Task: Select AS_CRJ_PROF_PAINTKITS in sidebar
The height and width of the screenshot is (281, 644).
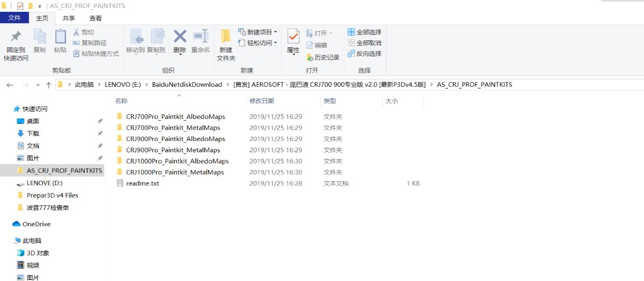Action: 64,171
